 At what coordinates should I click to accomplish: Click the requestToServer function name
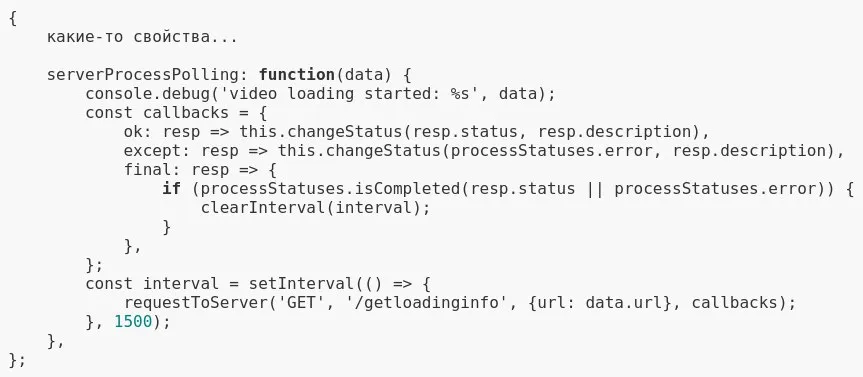click(196, 303)
